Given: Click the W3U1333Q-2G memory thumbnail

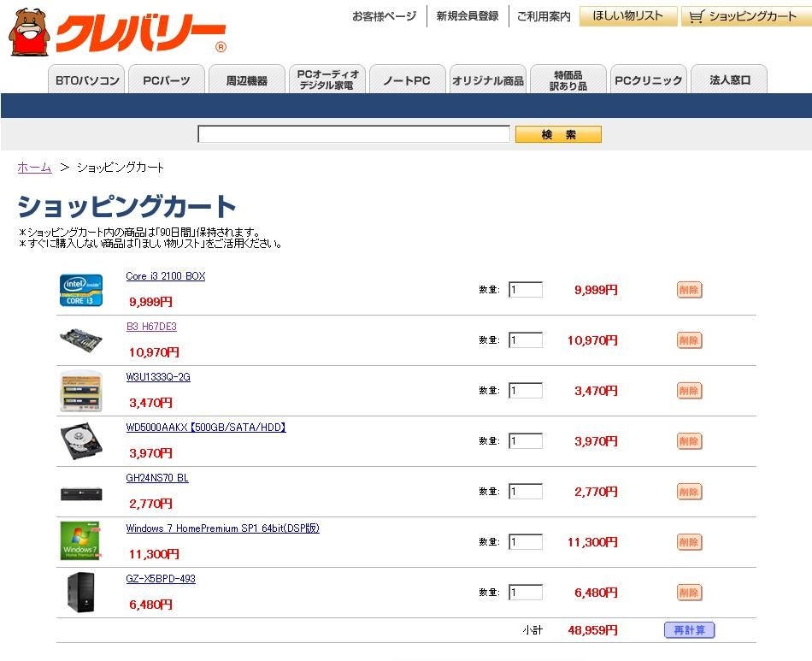Looking at the screenshot, I should (80, 390).
